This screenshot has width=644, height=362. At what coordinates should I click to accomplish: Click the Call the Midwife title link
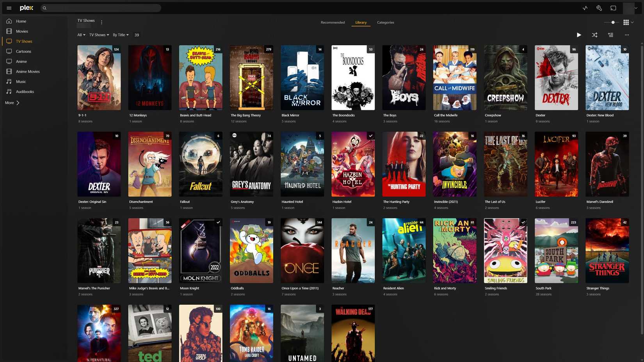445,115
